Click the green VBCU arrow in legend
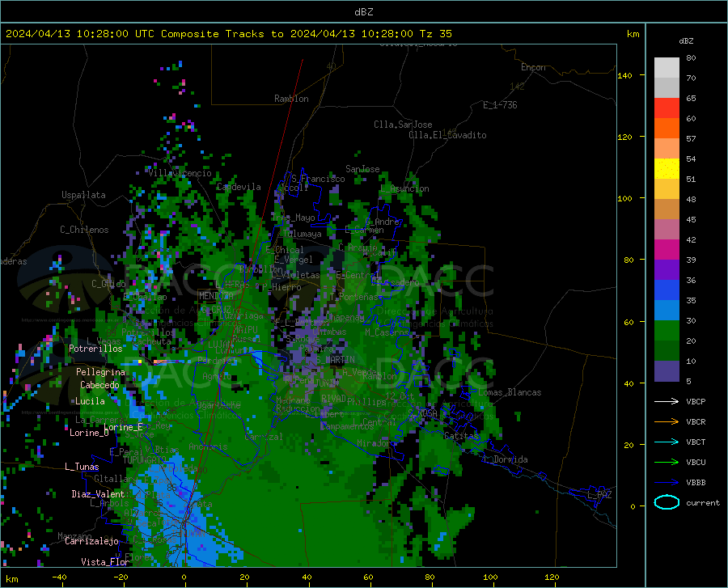Viewport: 728px width, 588px height. click(x=667, y=463)
